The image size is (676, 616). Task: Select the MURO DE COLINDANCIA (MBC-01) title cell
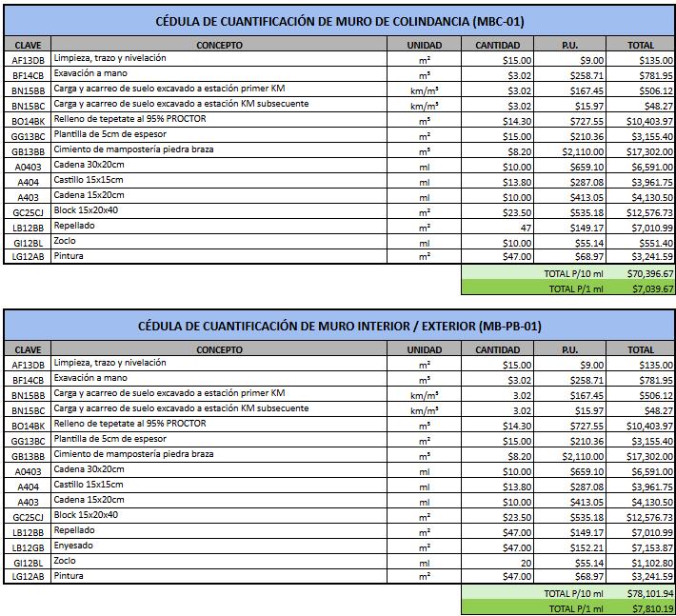(339, 21)
